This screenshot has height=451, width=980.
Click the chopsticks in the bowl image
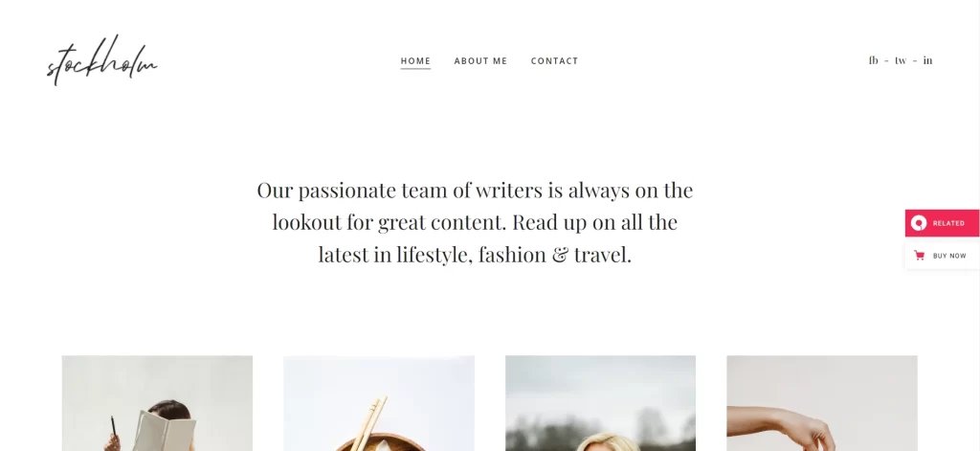pyautogui.click(x=370, y=422)
